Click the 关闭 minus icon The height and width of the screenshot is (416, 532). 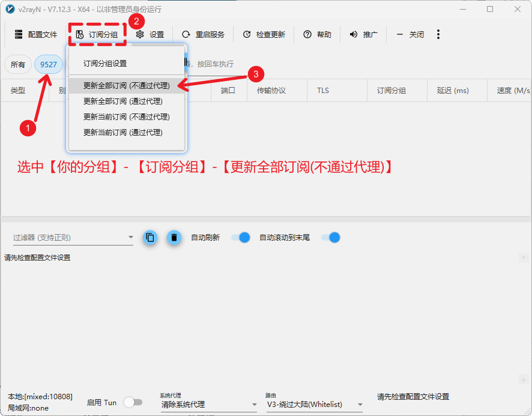coord(400,34)
